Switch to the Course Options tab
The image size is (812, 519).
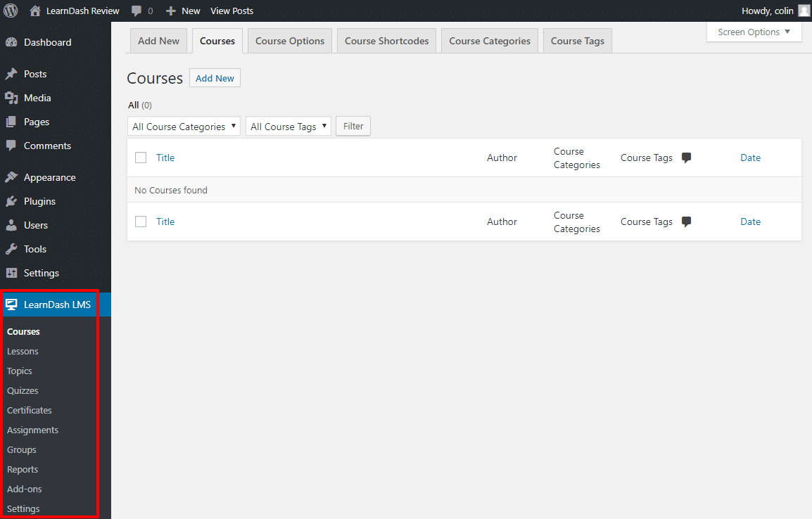pos(290,41)
